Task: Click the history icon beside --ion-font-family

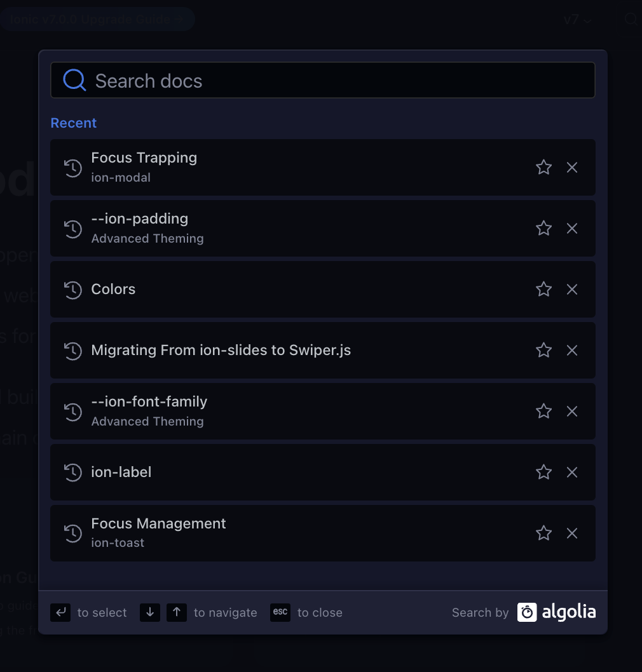Action: (72, 411)
